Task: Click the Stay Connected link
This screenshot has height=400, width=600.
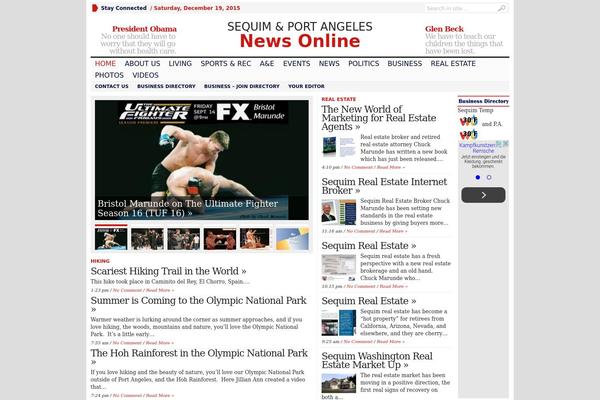Action: (124, 8)
